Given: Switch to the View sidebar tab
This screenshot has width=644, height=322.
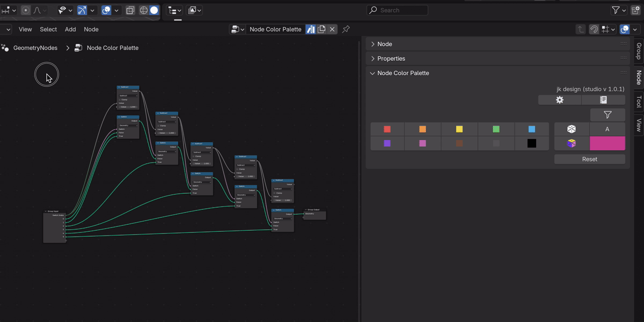Looking at the screenshot, I should coord(639,125).
